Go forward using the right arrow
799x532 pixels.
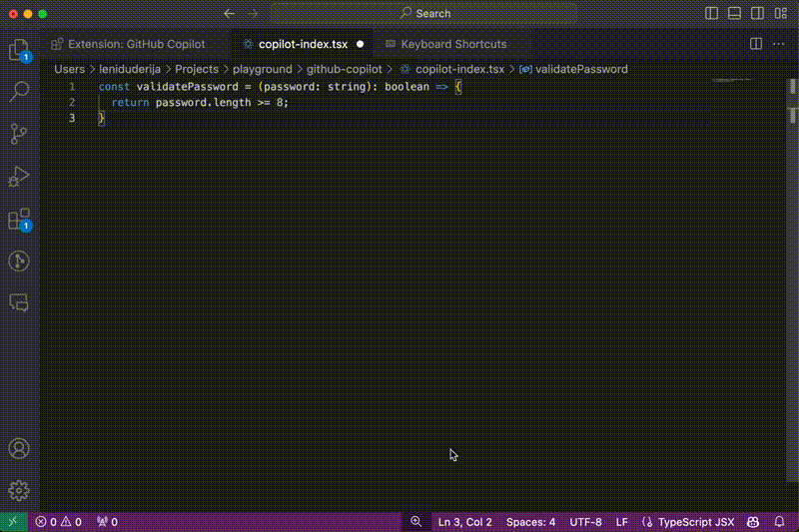(253, 14)
